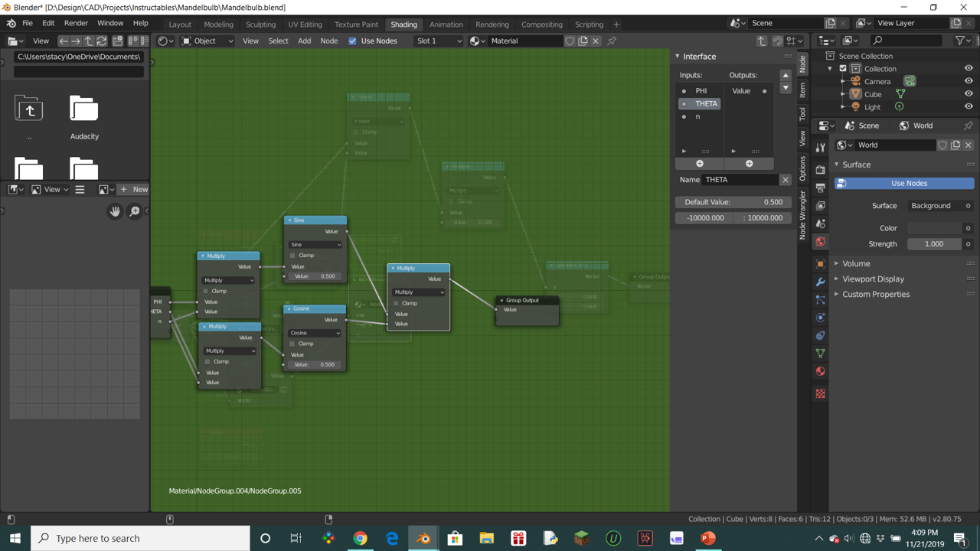The image size is (980, 551).
Task: Toggle fake user shield for World
Action: click(942, 145)
